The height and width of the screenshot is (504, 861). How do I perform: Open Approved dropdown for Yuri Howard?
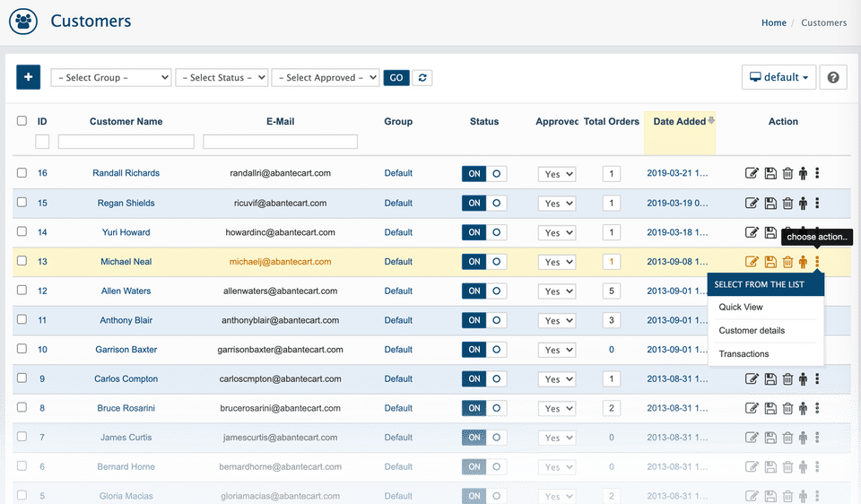[x=557, y=233]
